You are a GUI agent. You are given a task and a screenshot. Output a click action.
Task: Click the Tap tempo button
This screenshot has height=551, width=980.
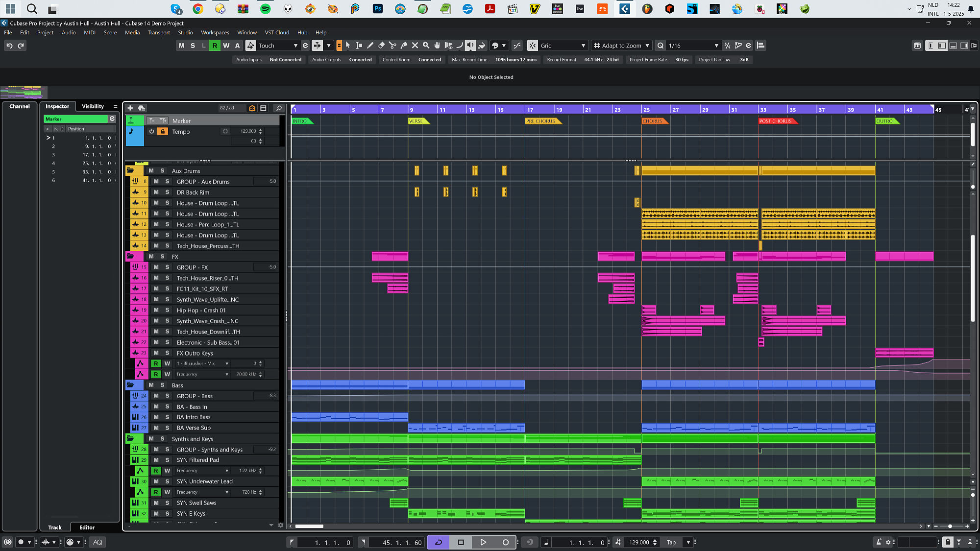click(x=671, y=542)
